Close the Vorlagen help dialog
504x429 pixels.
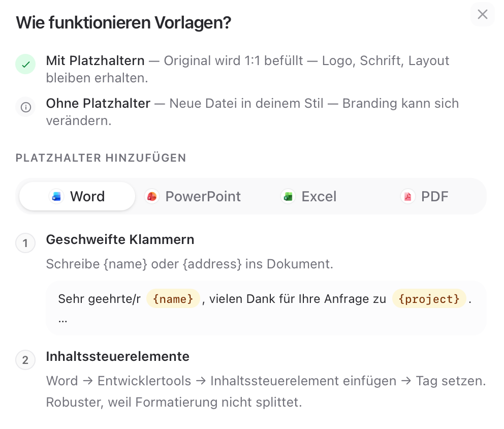(483, 14)
